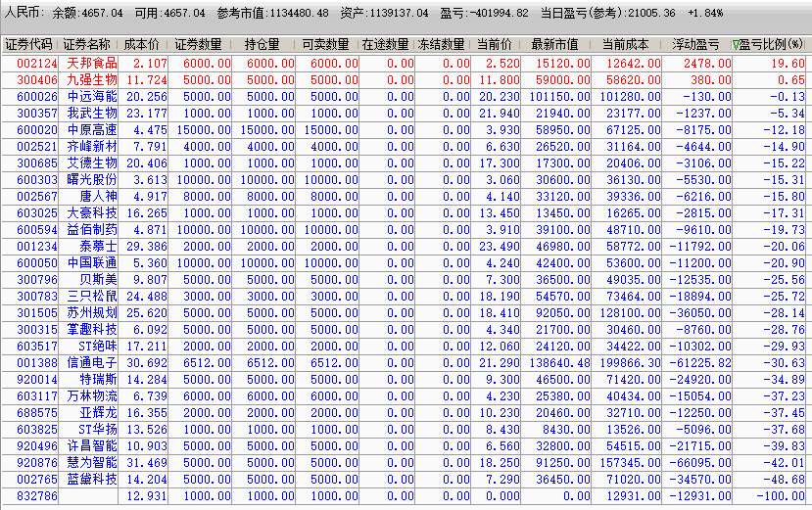Select the 三只松鼠 stock name
The image size is (812, 510).
[92, 297]
